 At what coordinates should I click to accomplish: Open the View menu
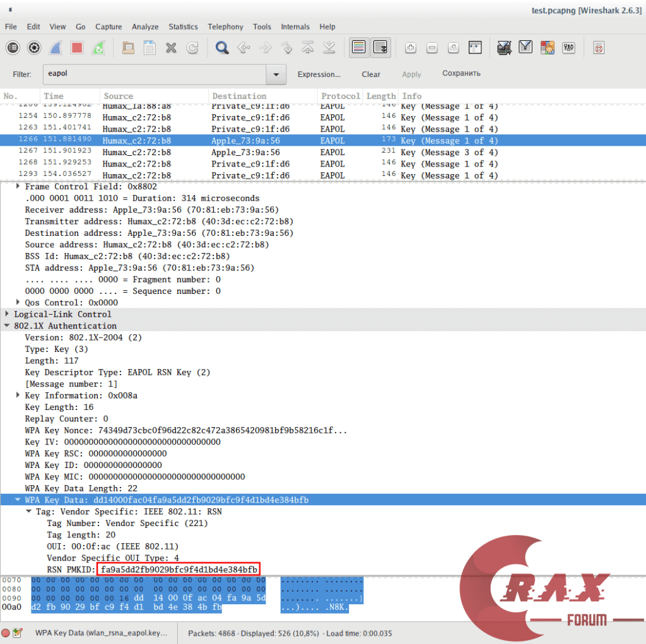coord(57,26)
